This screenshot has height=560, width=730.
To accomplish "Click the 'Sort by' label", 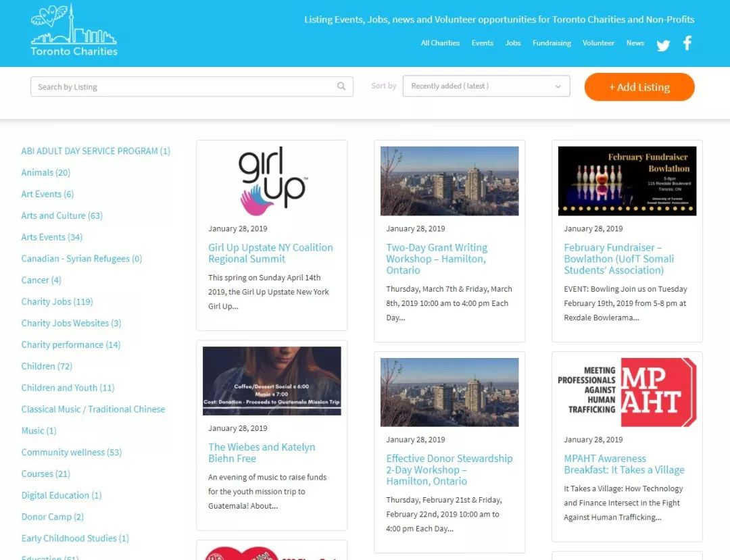I will click(x=384, y=86).
